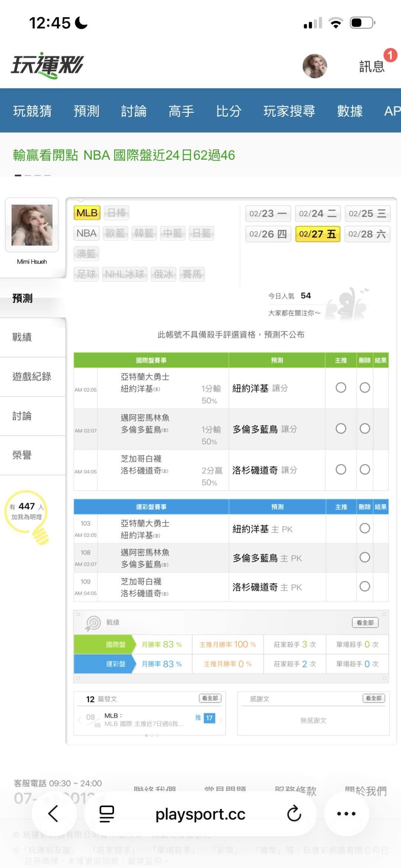The image size is (401, 868).
Task: Reload the playsport.cc page
Action: (x=294, y=814)
